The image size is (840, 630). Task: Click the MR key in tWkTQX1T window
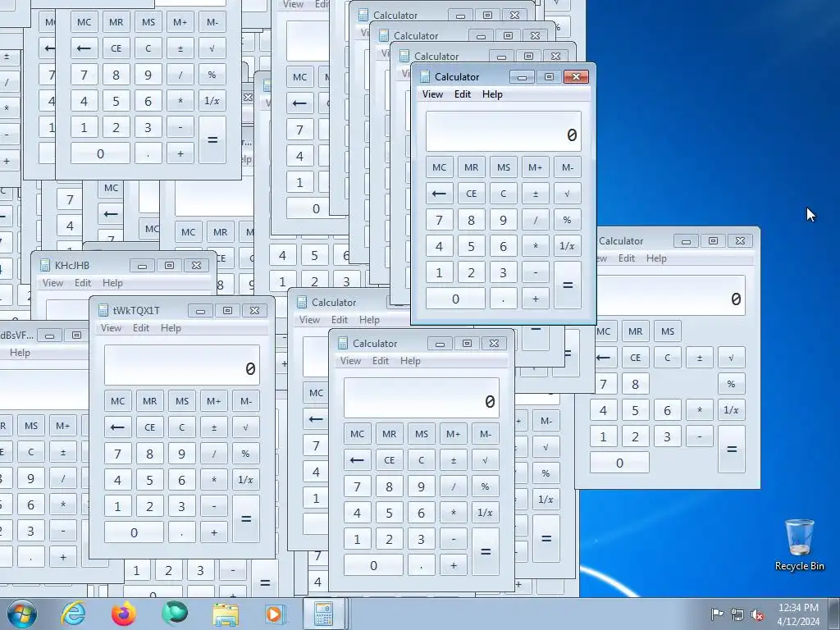click(x=150, y=400)
